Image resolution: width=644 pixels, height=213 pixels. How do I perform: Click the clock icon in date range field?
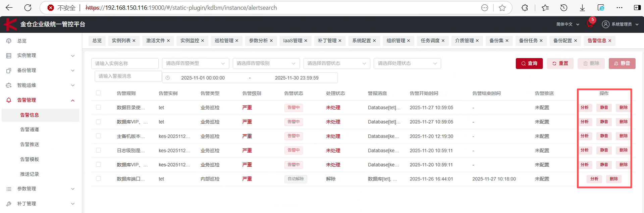pos(168,78)
